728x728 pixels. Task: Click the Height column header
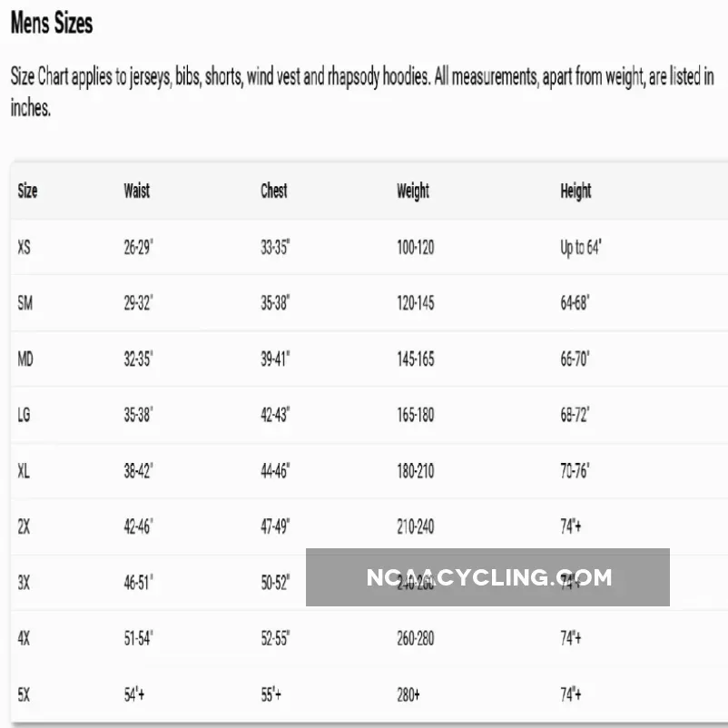click(x=576, y=191)
